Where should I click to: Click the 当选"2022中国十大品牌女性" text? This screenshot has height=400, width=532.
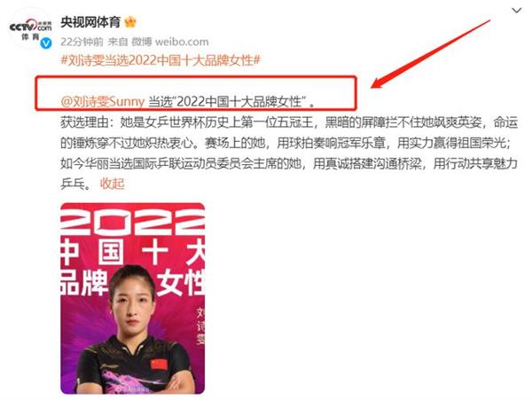click(x=231, y=101)
